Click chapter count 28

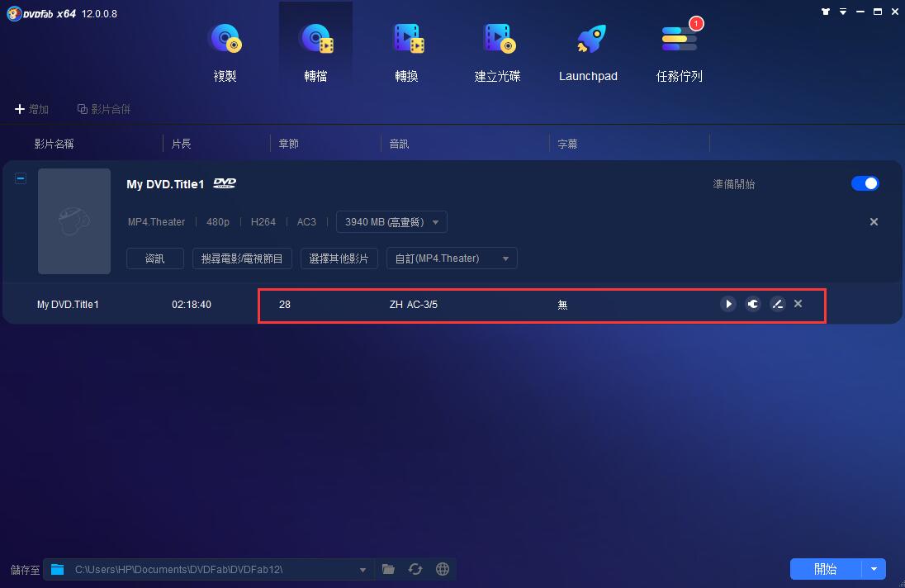tap(285, 305)
